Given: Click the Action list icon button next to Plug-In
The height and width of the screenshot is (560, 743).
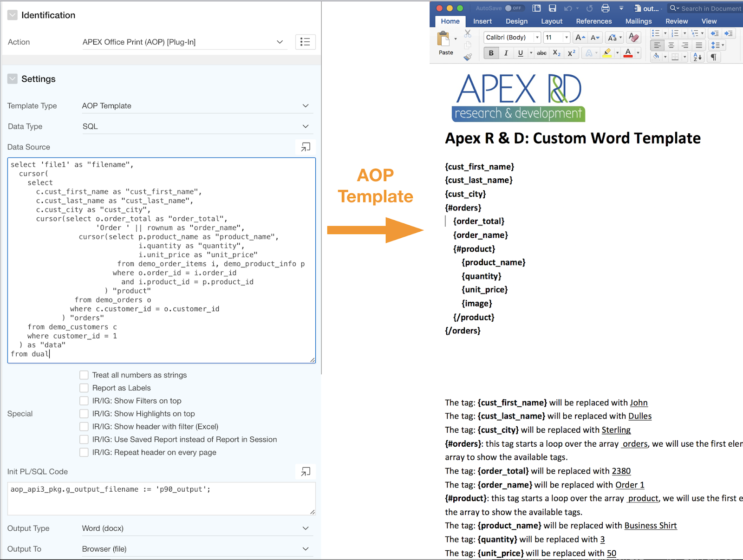Looking at the screenshot, I should pos(305,42).
